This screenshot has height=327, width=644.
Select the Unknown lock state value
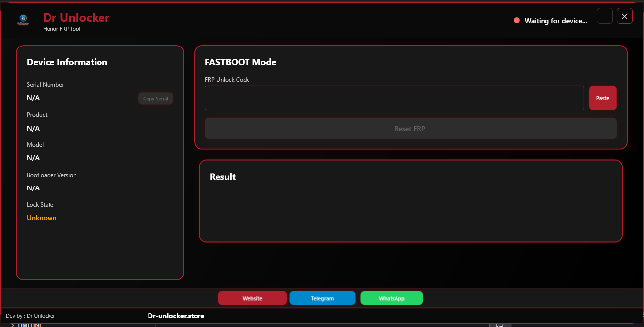click(x=42, y=218)
